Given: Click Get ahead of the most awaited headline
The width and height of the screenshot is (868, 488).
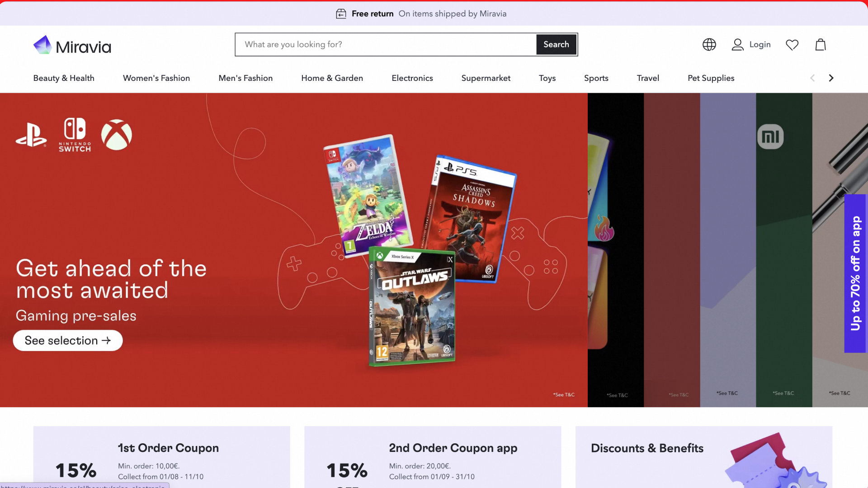Looking at the screenshot, I should [111, 279].
